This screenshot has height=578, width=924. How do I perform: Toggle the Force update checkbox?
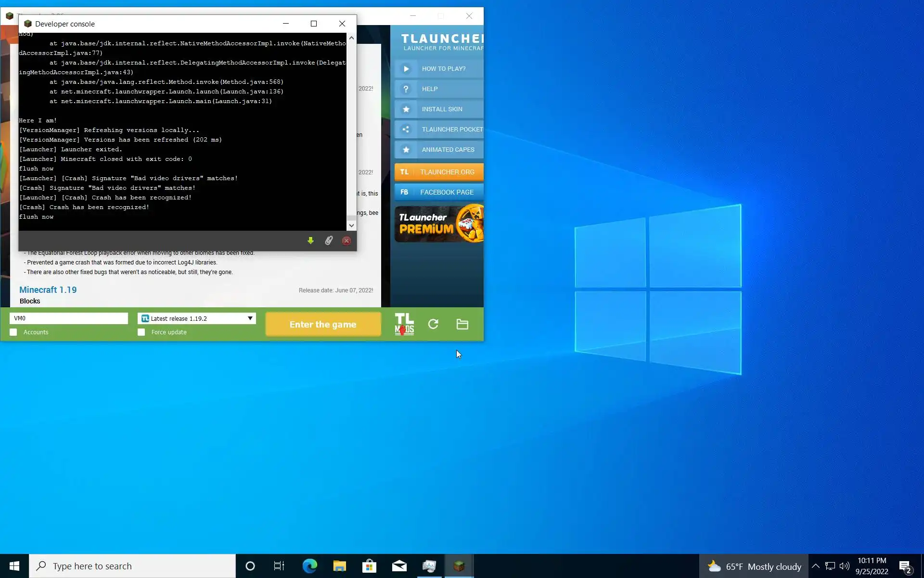click(141, 332)
